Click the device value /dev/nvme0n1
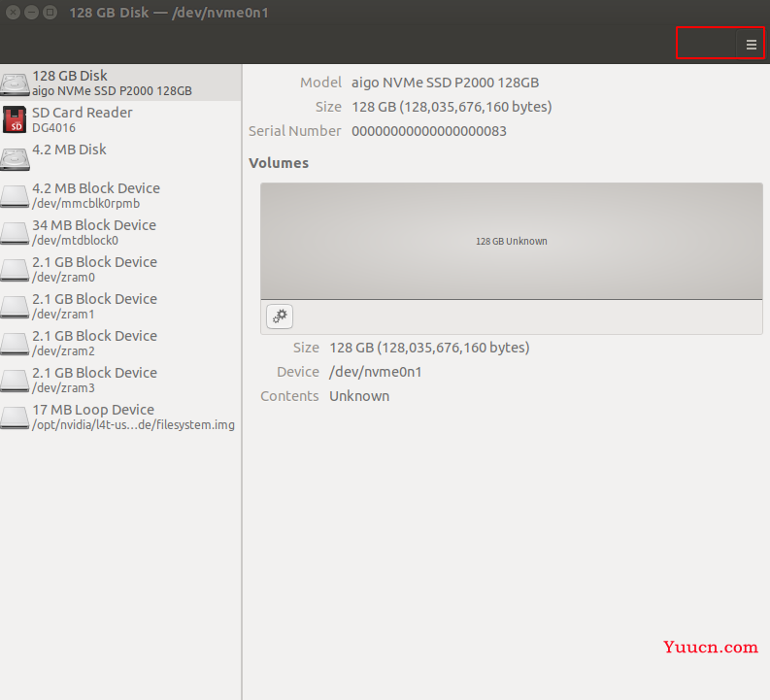Screen dimensions: 770x700 [x=375, y=372]
